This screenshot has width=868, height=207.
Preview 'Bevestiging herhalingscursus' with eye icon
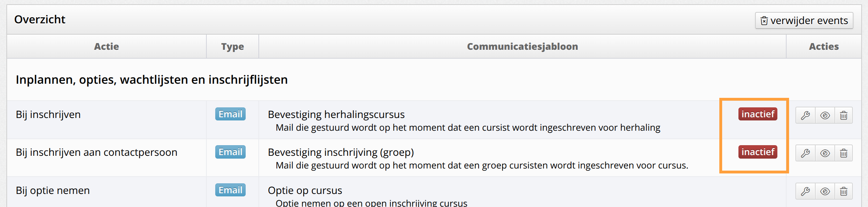(825, 115)
